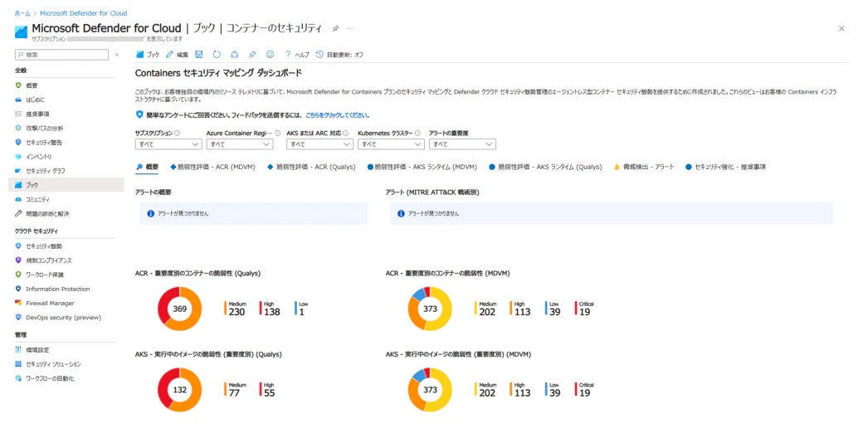Open the Azure Container Regi… dropdown
The image size is (868, 438).
[240, 144]
